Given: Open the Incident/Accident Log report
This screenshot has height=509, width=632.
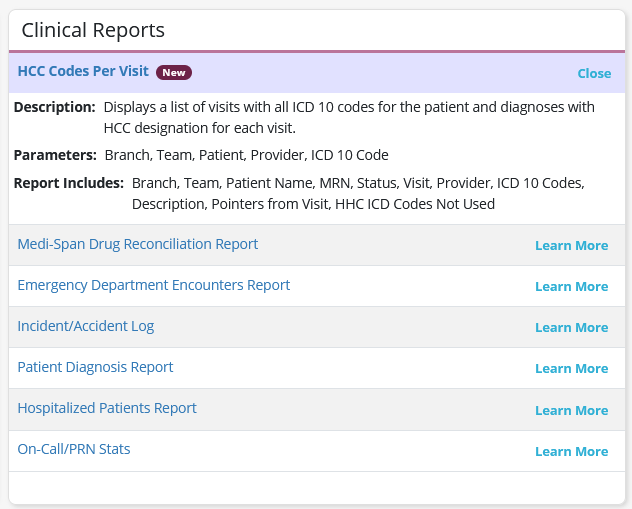Looking at the screenshot, I should coord(86,326).
